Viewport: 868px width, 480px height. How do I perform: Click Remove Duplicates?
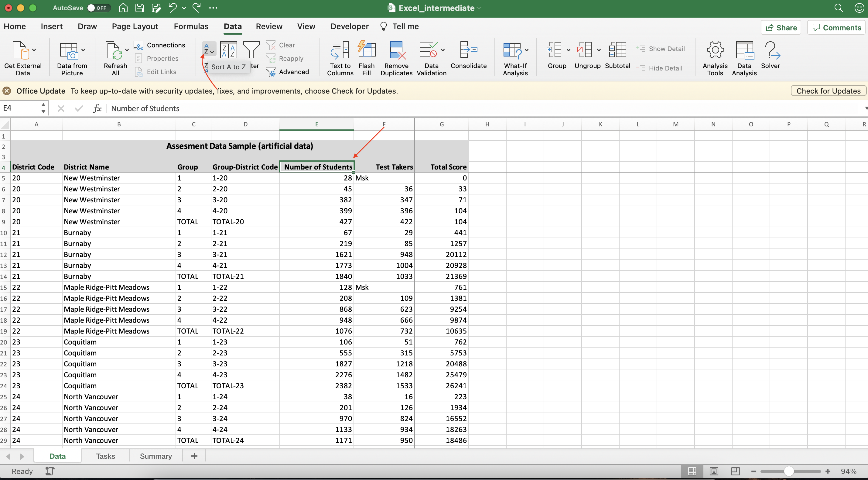point(396,58)
